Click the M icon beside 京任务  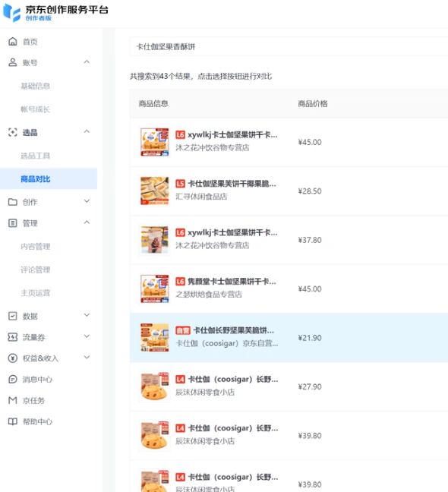[13, 400]
